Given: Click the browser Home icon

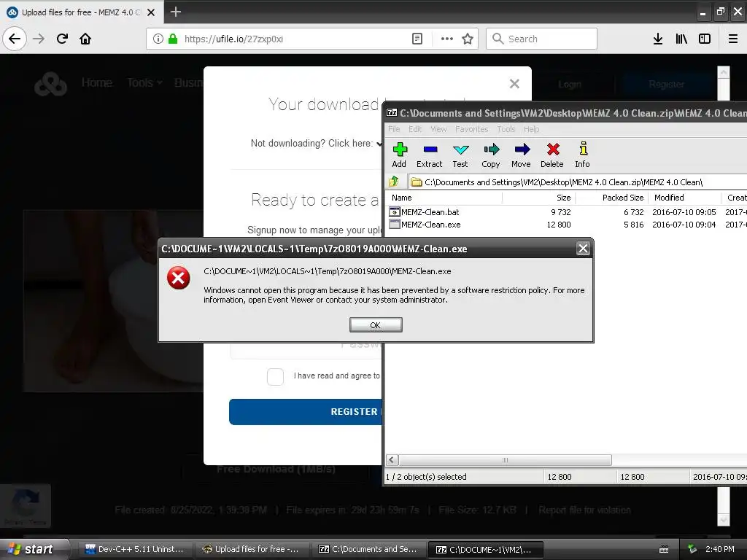Looking at the screenshot, I should tap(85, 39).
